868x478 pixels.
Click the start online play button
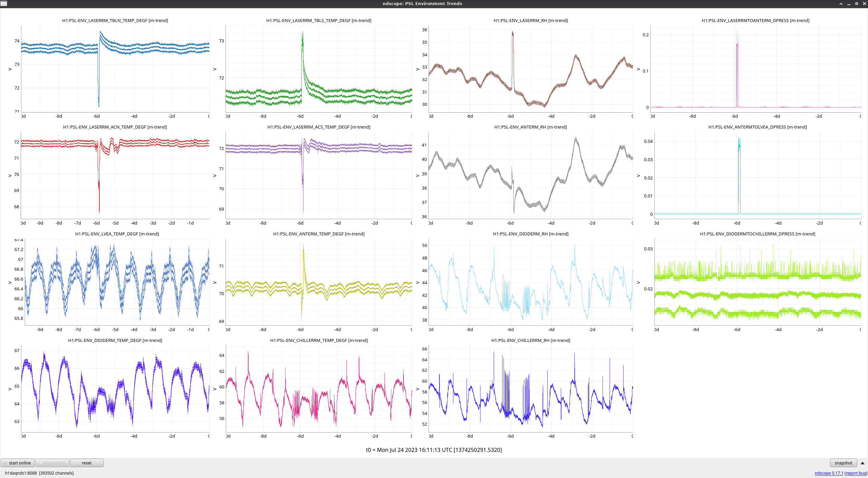pyautogui.click(x=18, y=463)
